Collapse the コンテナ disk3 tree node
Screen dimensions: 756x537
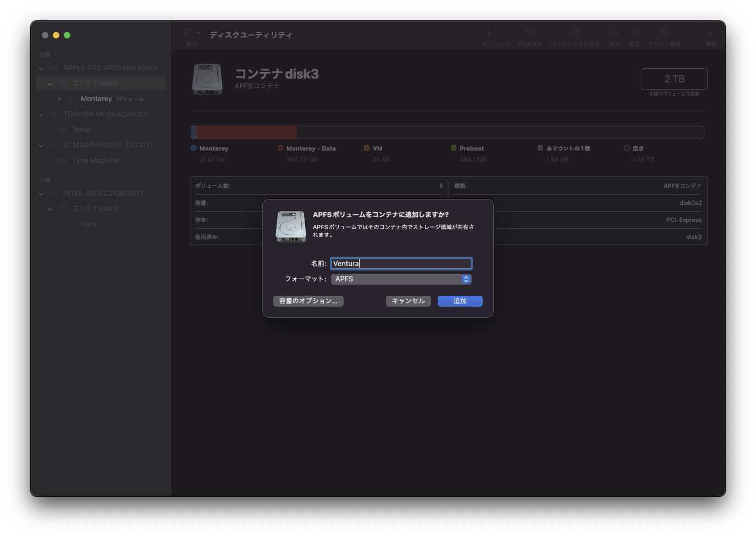tap(50, 84)
